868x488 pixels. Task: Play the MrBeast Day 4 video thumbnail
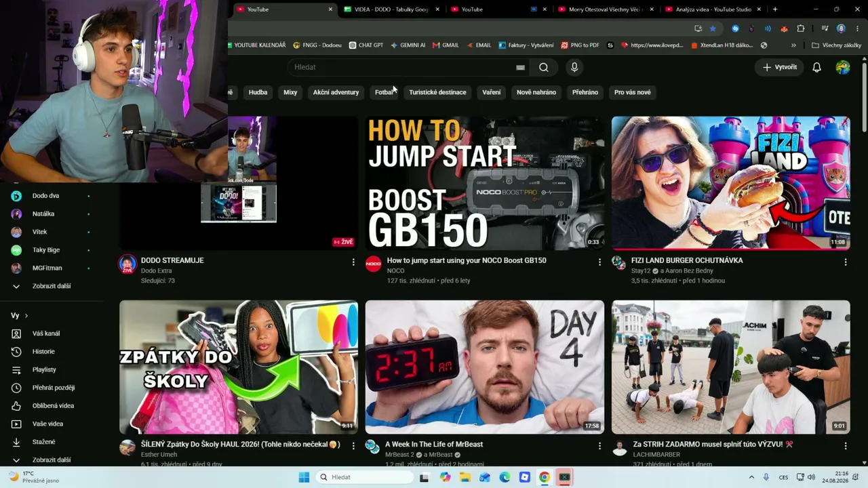[x=484, y=367]
